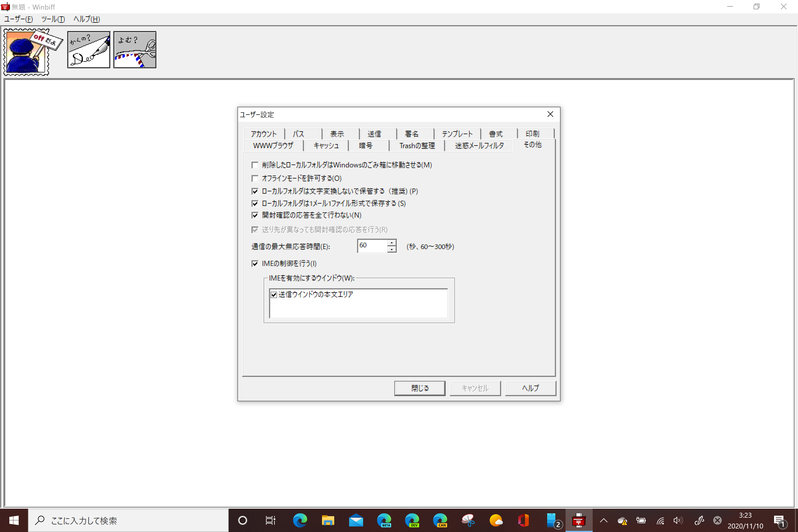798x532 pixels.
Task: Switch to the アカウント tab
Action: [264, 134]
